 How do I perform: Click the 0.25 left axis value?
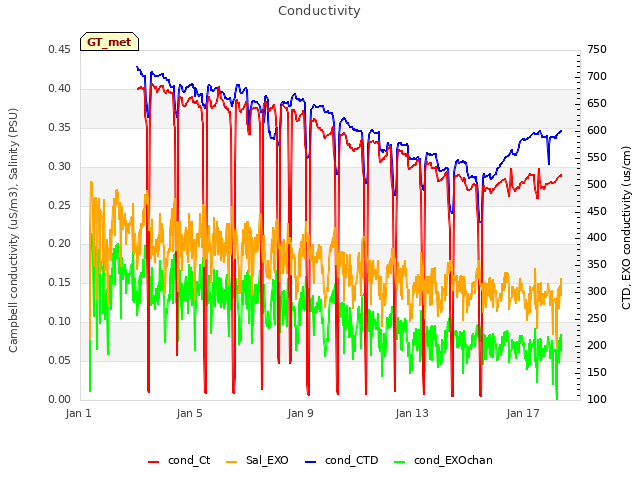pyautogui.click(x=59, y=205)
